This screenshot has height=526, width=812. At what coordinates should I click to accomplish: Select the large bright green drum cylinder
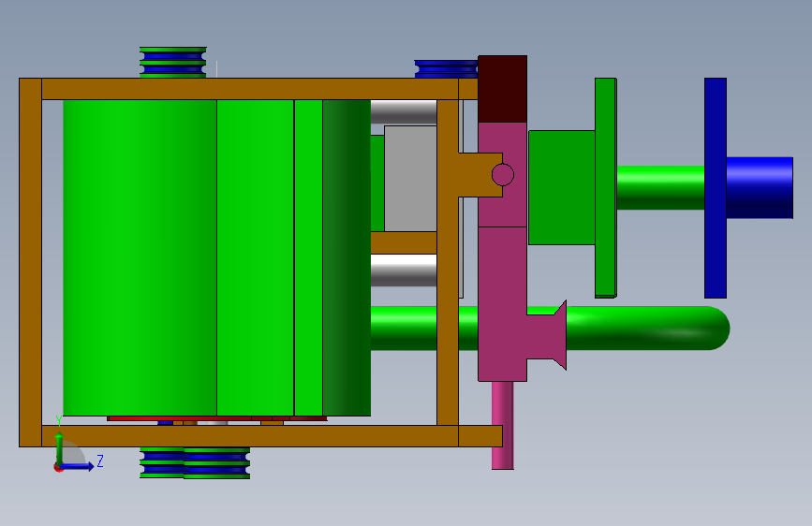pyautogui.click(x=140, y=257)
